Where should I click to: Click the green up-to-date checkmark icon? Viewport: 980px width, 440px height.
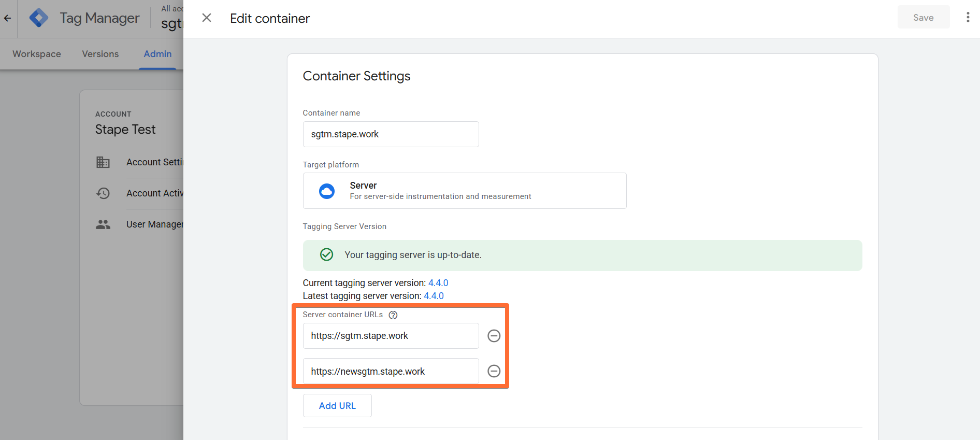(x=327, y=254)
